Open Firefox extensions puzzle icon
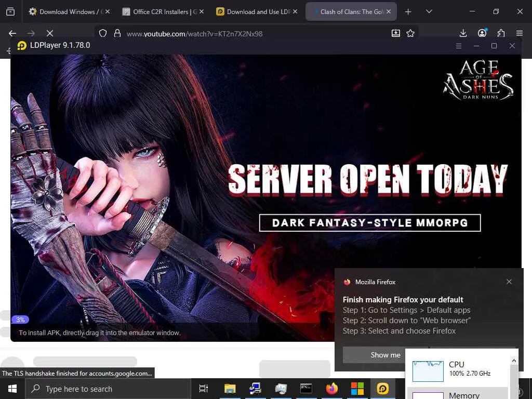The image size is (532, 399). click(x=501, y=33)
